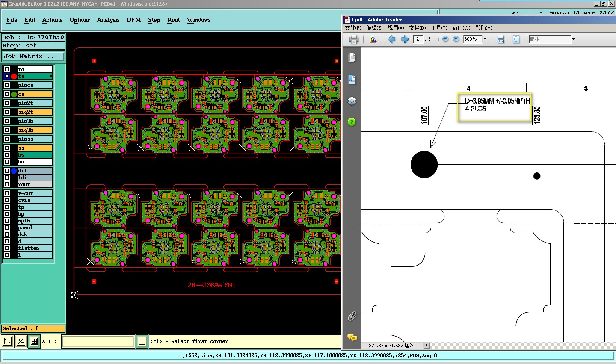Select the 'cvia' layer name
This screenshot has width=616, height=364.
[35, 200]
